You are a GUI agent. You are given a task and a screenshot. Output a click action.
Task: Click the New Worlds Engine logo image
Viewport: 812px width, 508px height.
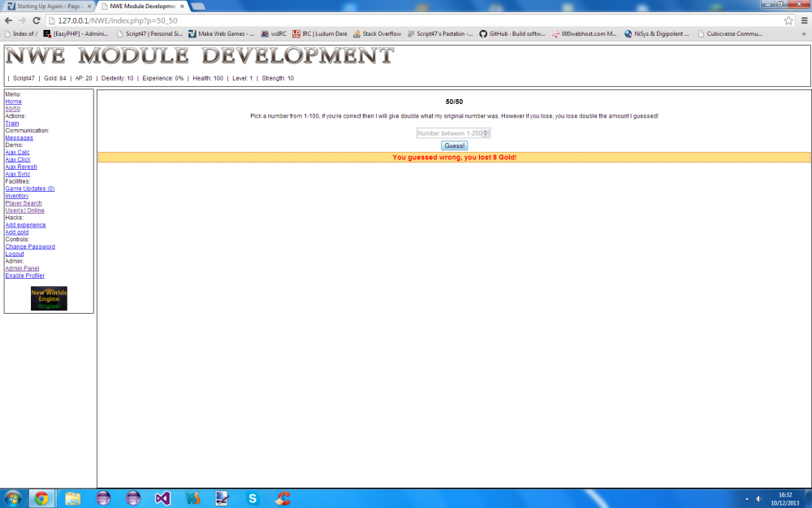point(49,298)
